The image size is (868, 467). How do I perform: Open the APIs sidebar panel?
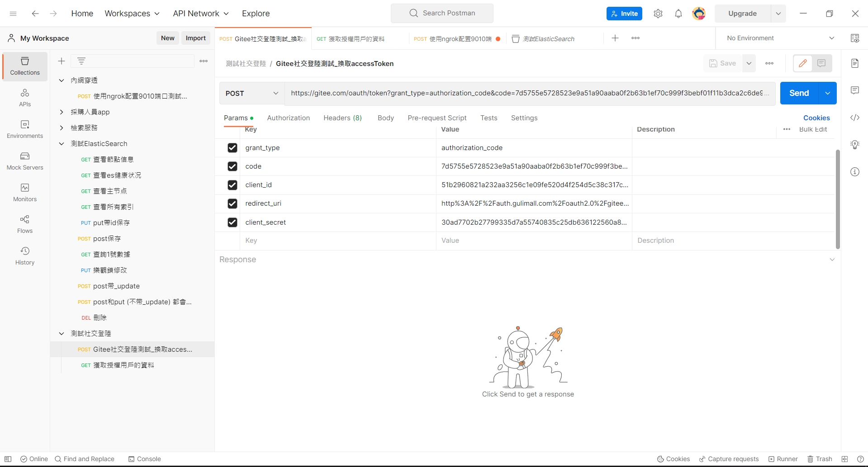[x=25, y=98]
